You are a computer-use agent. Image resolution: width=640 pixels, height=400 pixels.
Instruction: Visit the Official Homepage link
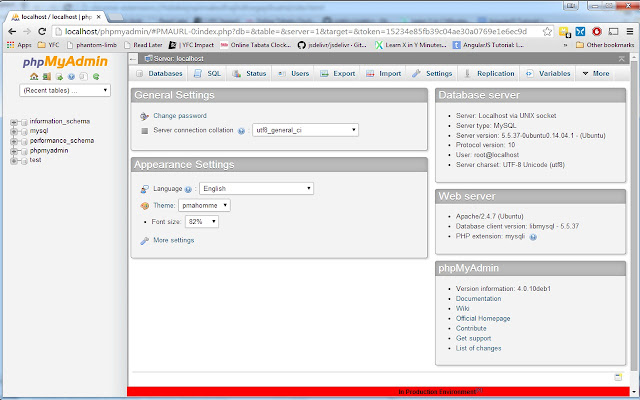coord(483,318)
